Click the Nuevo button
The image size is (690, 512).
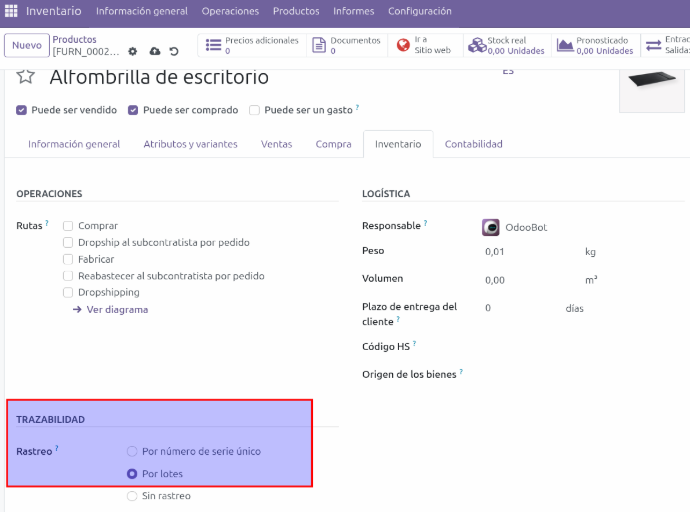pyautogui.click(x=26, y=45)
